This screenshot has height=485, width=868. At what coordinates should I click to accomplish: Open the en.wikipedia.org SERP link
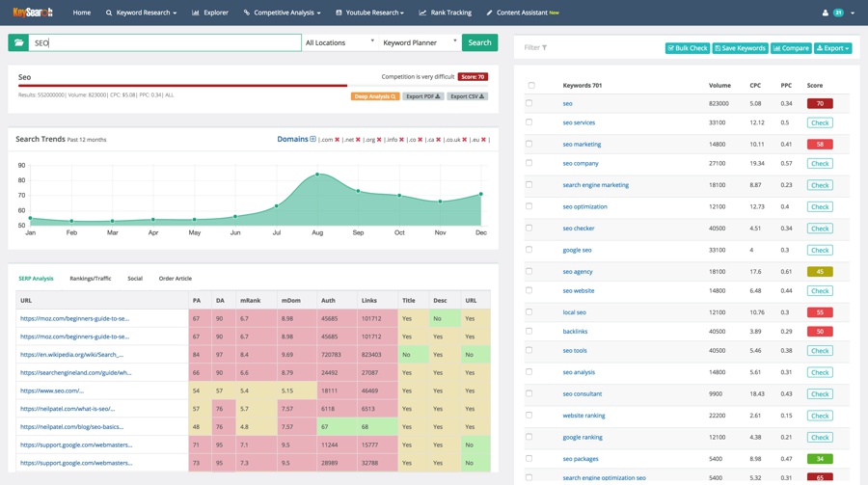(72, 354)
